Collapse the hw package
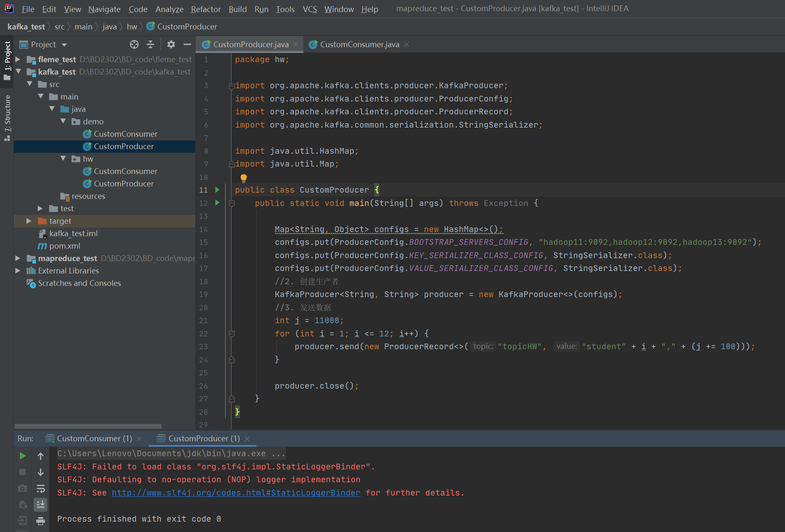The height and width of the screenshot is (532, 785). (63, 159)
